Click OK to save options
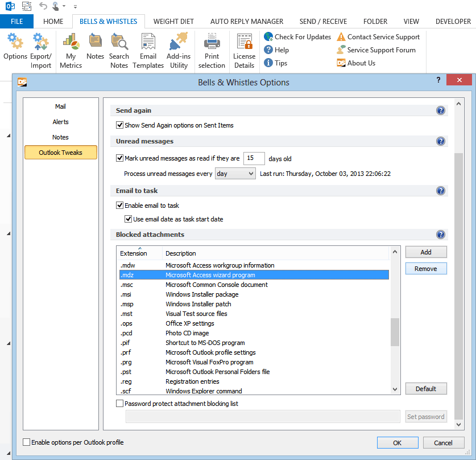This screenshot has width=476, height=460. (398, 443)
